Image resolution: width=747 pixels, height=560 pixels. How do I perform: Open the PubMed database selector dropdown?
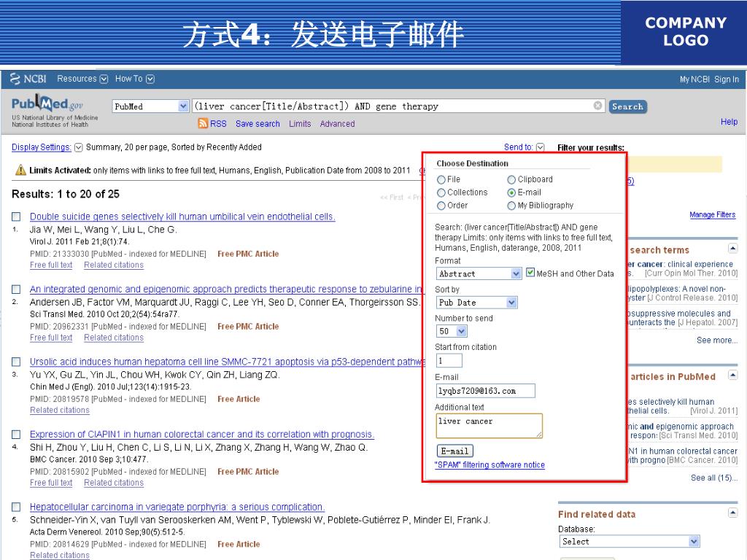150,106
